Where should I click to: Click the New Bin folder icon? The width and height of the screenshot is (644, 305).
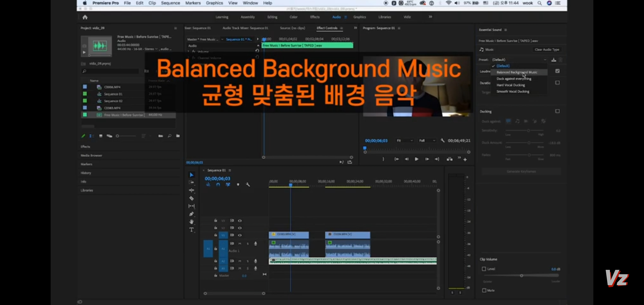(178, 136)
